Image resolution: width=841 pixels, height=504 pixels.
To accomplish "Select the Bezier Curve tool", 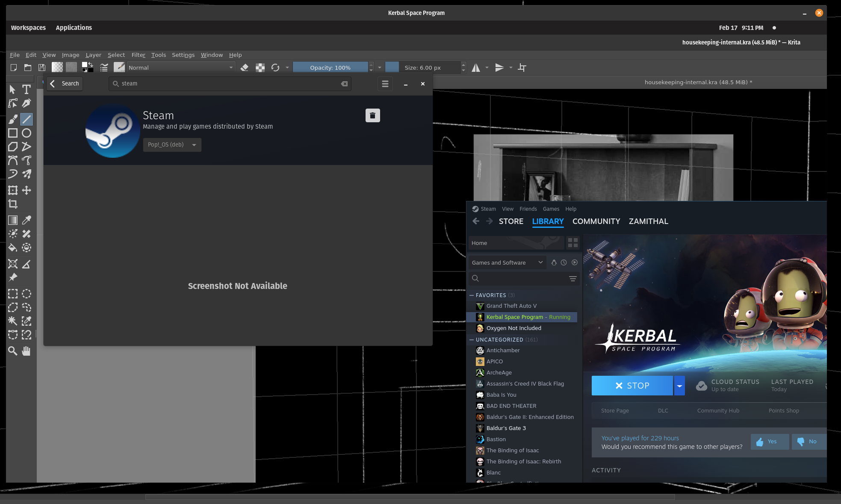I will [13, 160].
